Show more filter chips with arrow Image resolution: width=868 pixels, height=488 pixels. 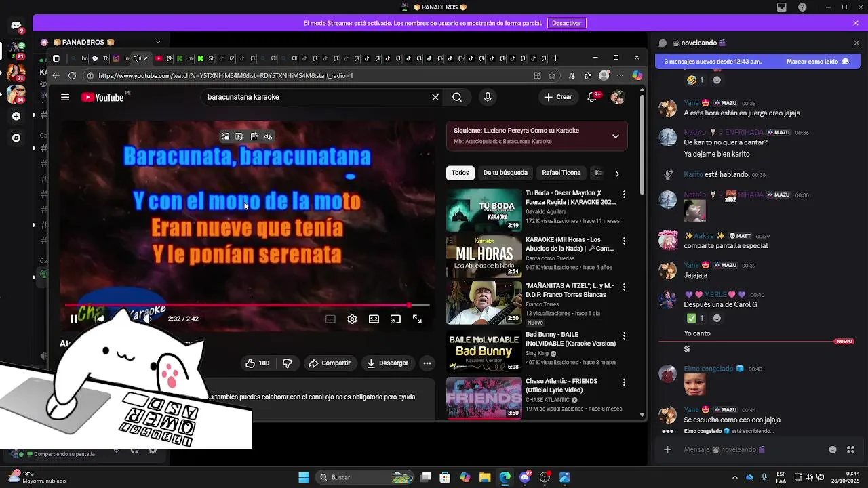616,174
